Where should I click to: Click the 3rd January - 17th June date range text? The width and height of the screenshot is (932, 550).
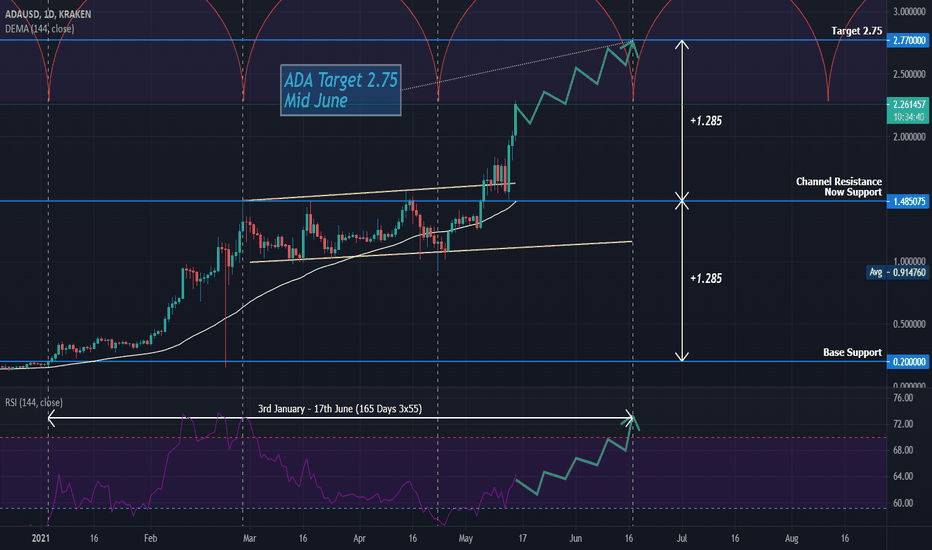(340, 409)
